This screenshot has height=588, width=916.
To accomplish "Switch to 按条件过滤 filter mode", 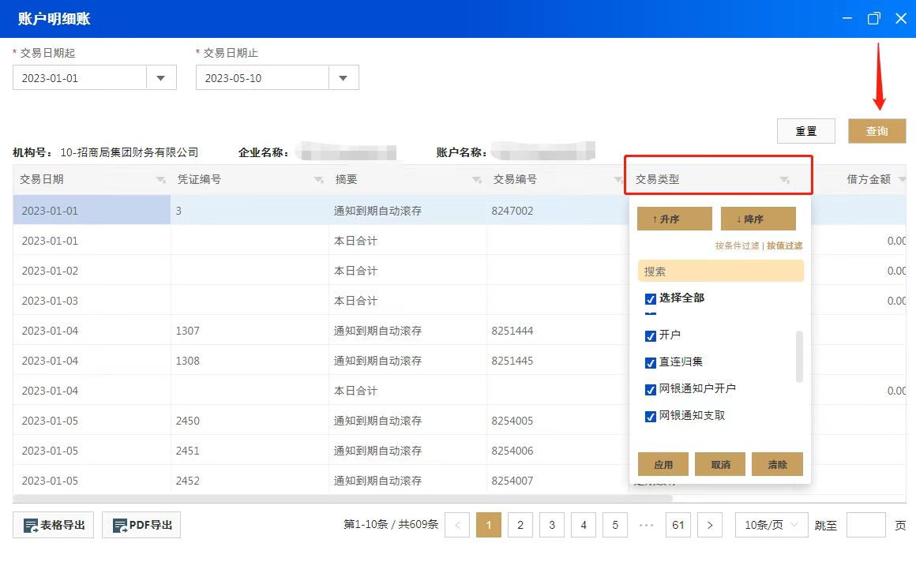I will (x=737, y=245).
